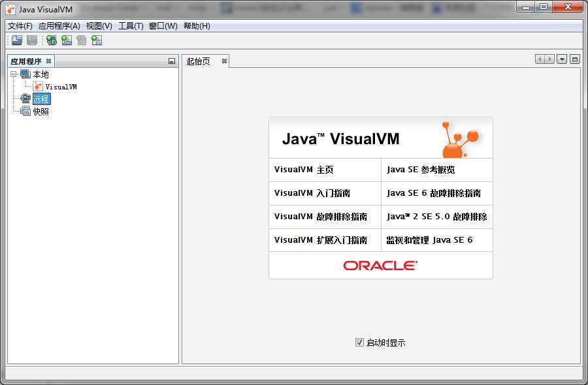Open the document list dropdown arrow

(x=562, y=59)
